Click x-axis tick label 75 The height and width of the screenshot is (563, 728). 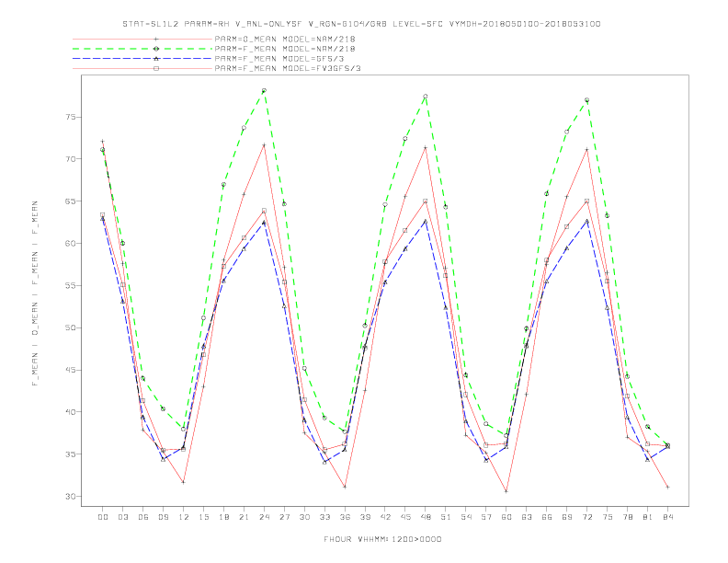click(607, 517)
